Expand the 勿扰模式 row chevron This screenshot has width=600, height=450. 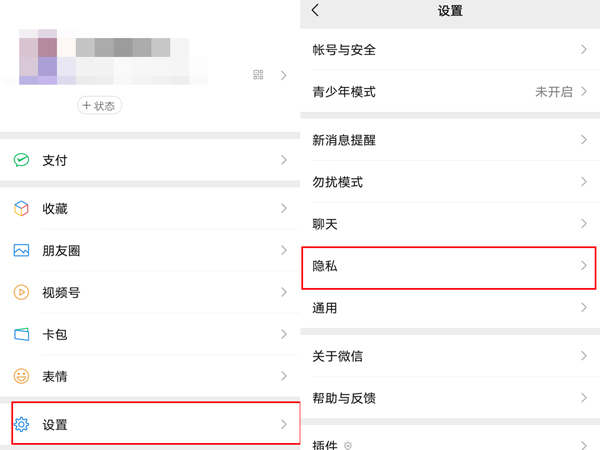coord(584,183)
